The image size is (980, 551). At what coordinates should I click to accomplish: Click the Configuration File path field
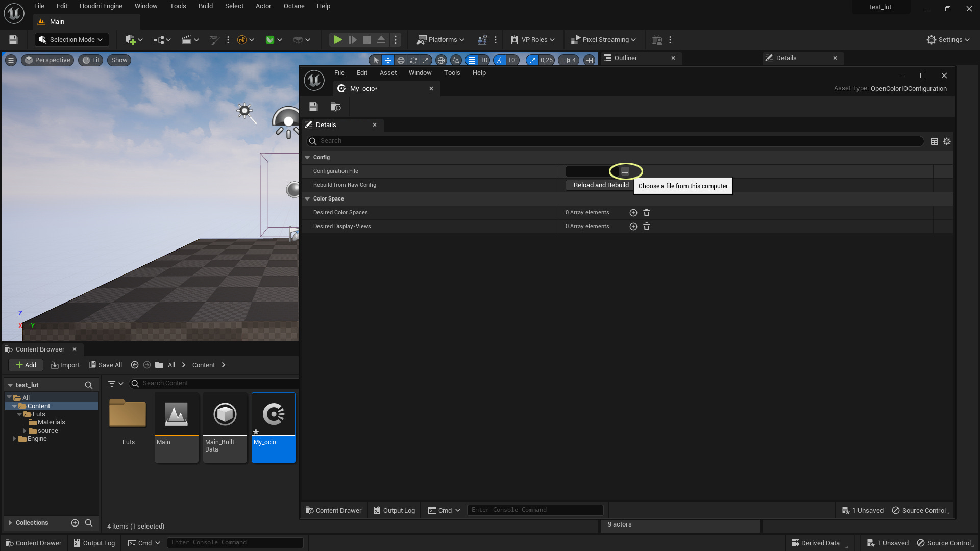[592, 171]
